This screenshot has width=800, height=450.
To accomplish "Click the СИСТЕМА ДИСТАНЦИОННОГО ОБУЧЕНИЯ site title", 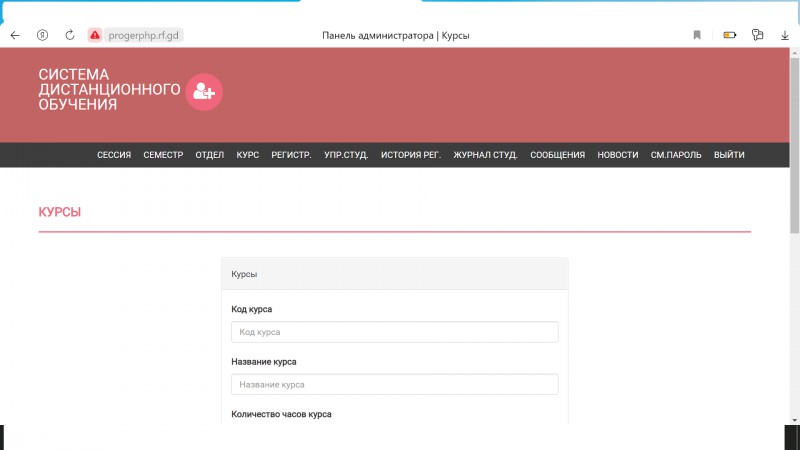I will pos(109,89).
